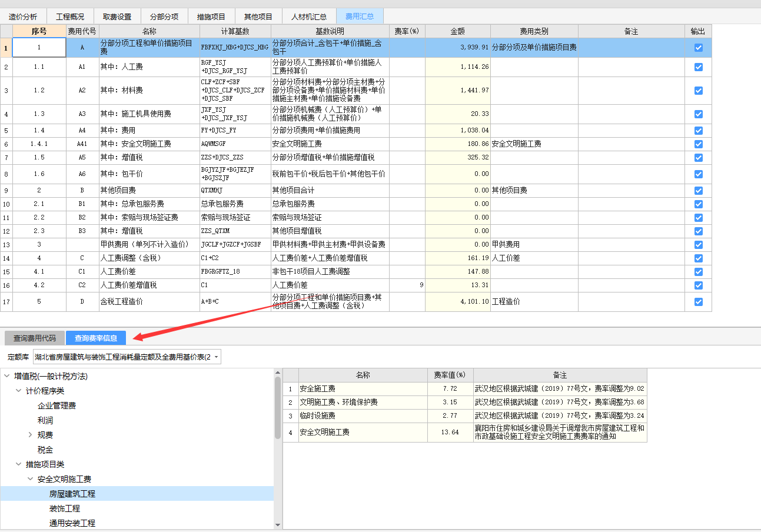The width and height of the screenshot is (761, 532).
Task: Click the 人工费价差增值税 name cell
Action: pyautogui.click(x=149, y=285)
